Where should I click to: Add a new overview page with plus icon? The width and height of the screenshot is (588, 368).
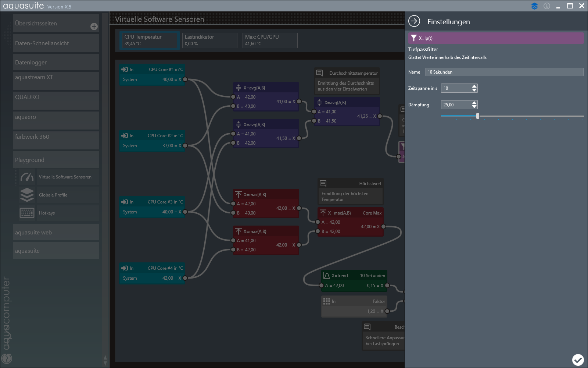pos(94,26)
